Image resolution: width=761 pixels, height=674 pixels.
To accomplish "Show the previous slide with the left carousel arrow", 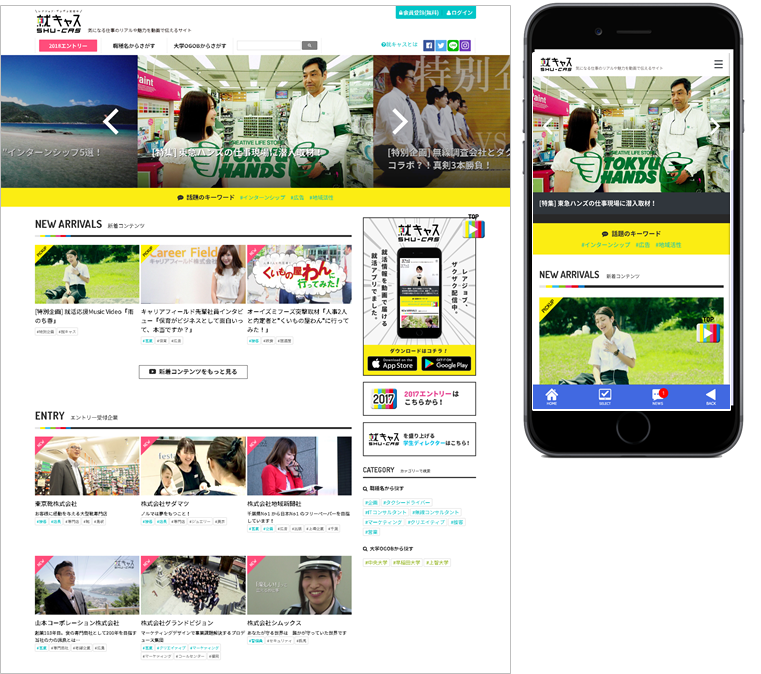I will coord(111,121).
